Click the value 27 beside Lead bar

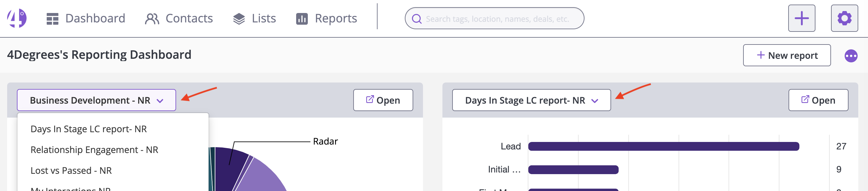click(841, 146)
